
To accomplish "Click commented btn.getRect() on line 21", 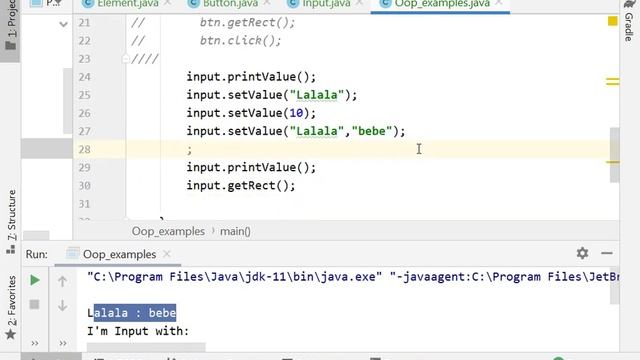I will 247,22.
